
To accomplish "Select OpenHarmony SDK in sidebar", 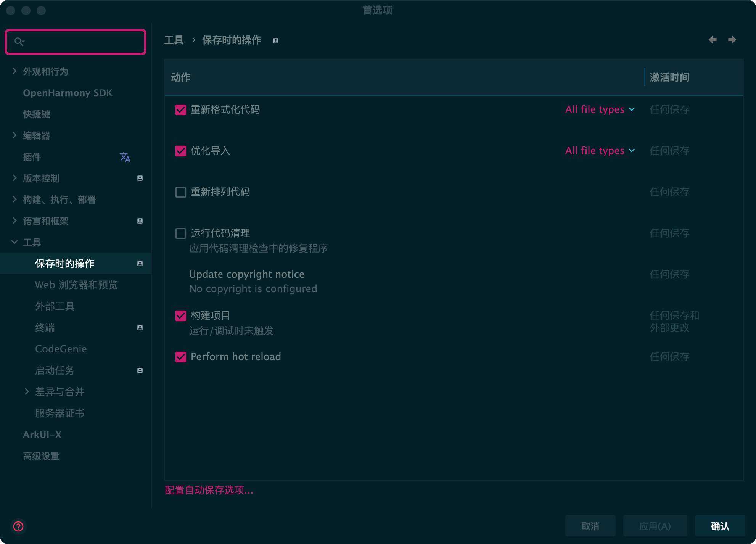I will [x=68, y=93].
